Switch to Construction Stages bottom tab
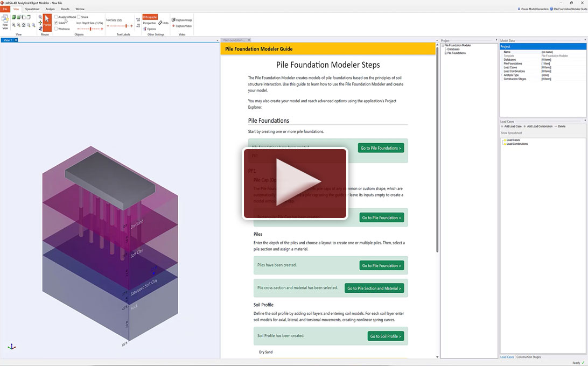This screenshot has height=366, width=588. coord(528,357)
